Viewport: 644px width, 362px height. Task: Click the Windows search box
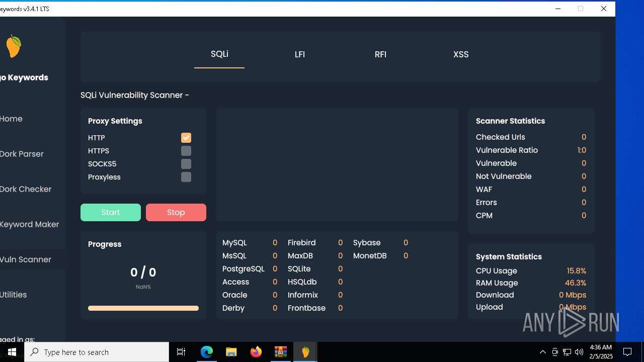click(97, 352)
